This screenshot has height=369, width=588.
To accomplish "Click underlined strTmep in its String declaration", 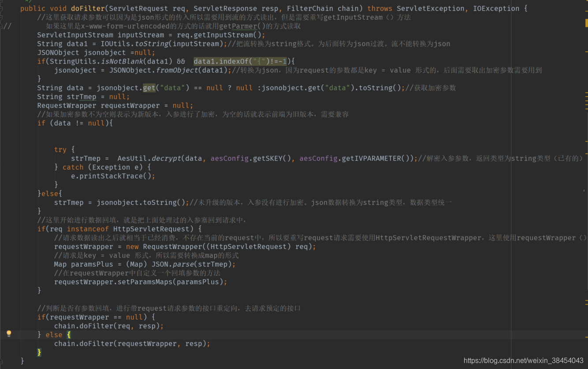I will tap(82, 97).
